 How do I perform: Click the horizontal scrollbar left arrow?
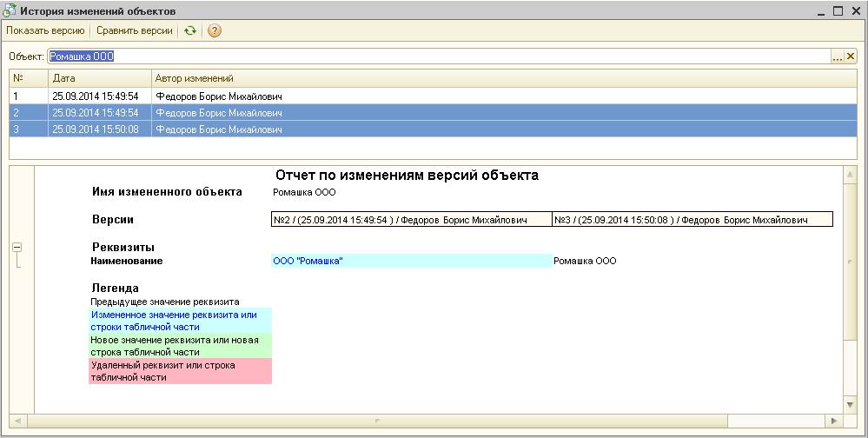pos(17,421)
